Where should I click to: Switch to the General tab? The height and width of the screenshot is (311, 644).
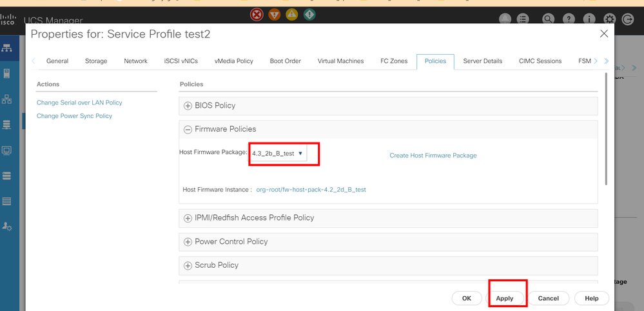pos(57,61)
